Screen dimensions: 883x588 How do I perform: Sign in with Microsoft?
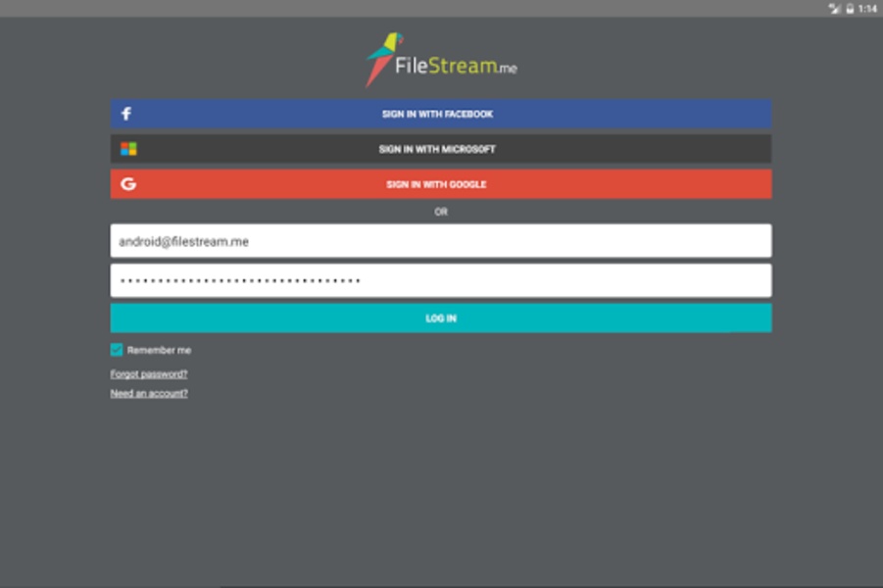[x=441, y=149]
